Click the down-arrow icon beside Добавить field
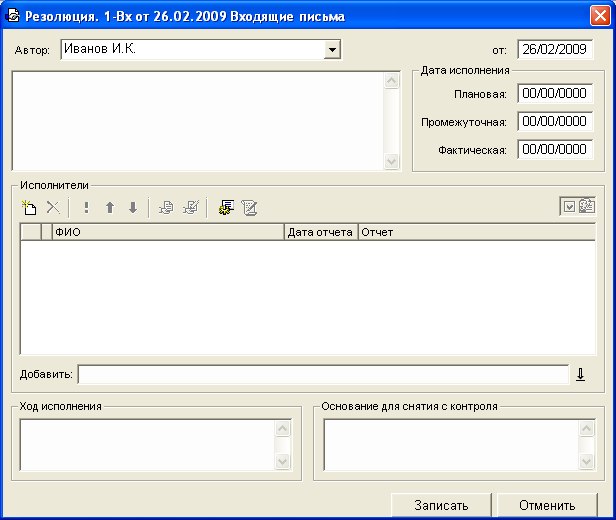616x520 pixels. point(580,375)
